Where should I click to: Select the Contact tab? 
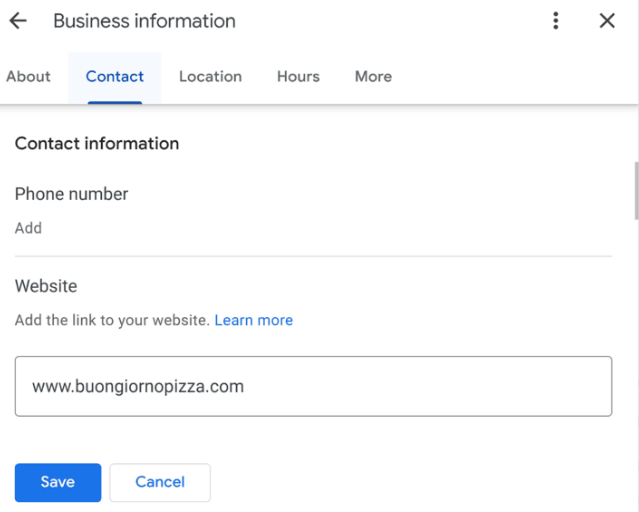115,76
